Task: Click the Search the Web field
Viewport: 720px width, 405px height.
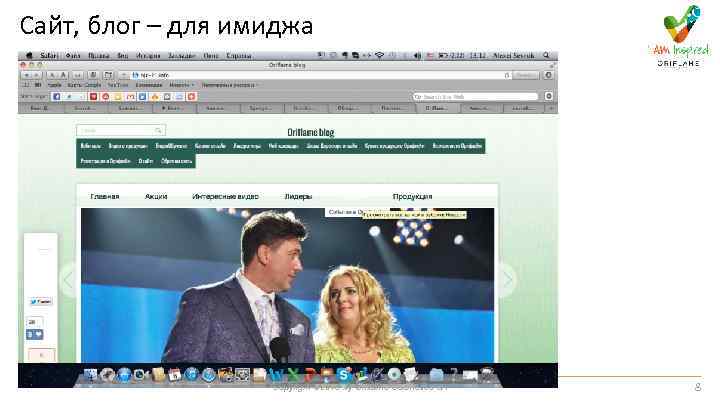Action: pos(476,96)
